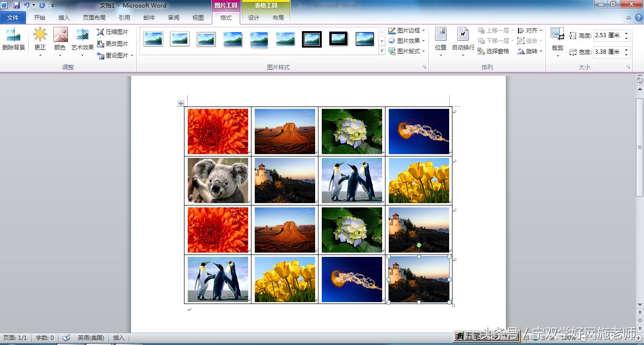Switch to the 插入 (Insert) ribbon tab

click(x=64, y=17)
